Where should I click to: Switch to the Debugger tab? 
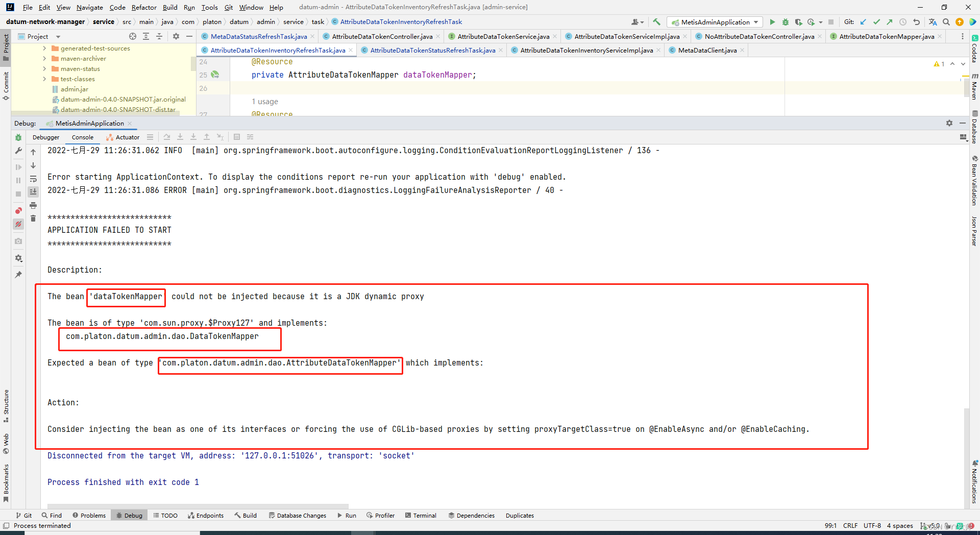pos(46,137)
